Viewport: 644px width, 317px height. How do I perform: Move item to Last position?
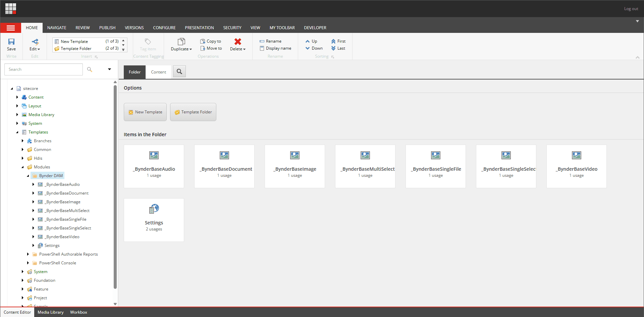338,48
